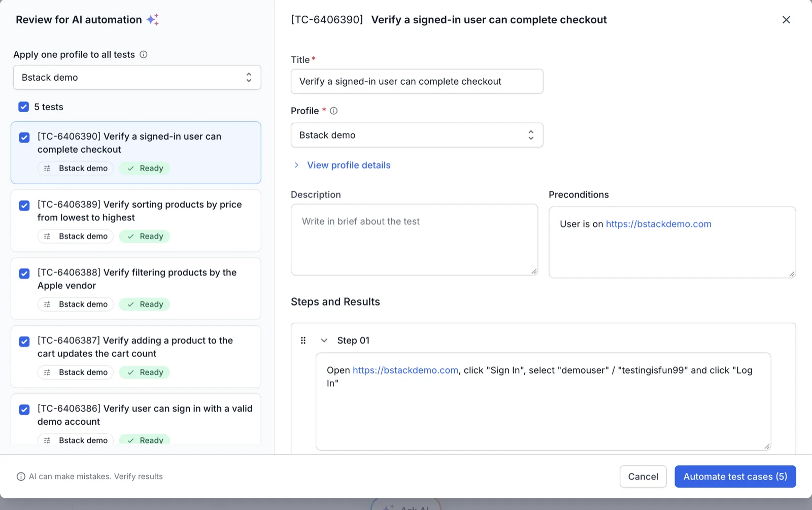Image resolution: width=812 pixels, height=510 pixels.
Task: Collapse Step 01 with its chevron
Action: tap(324, 341)
